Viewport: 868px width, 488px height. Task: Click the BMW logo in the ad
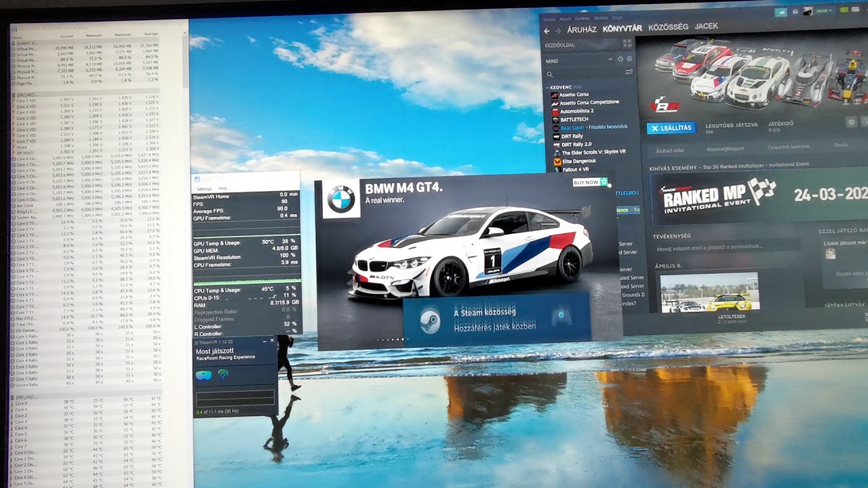(341, 199)
